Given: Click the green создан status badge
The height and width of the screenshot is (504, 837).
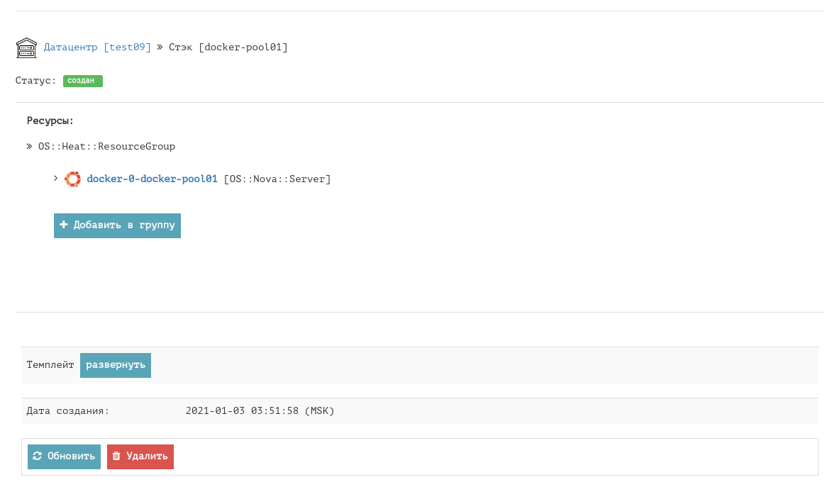Looking at the screenshot, I should tap(82, 81).
